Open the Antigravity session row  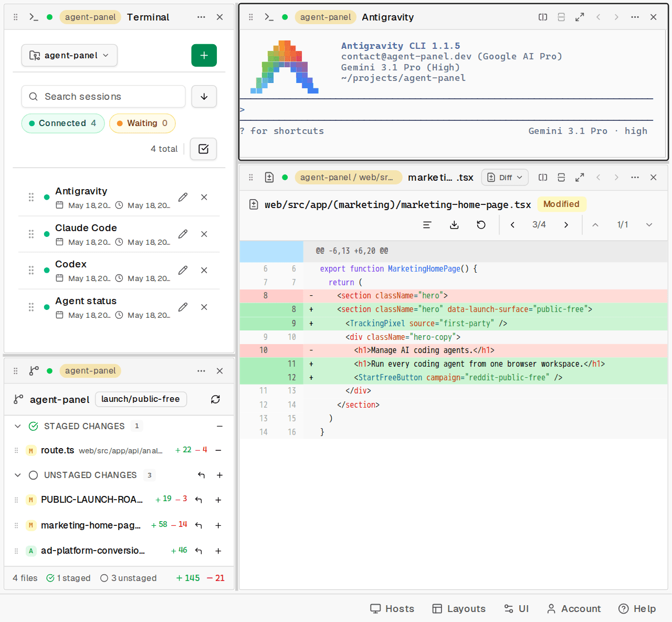click(119, 198)
